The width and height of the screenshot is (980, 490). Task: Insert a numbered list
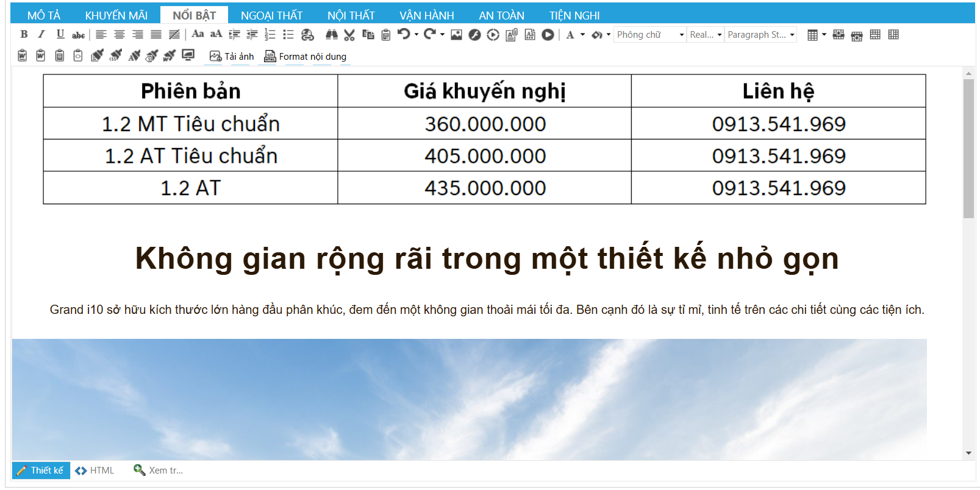click(x=270, y=35)
